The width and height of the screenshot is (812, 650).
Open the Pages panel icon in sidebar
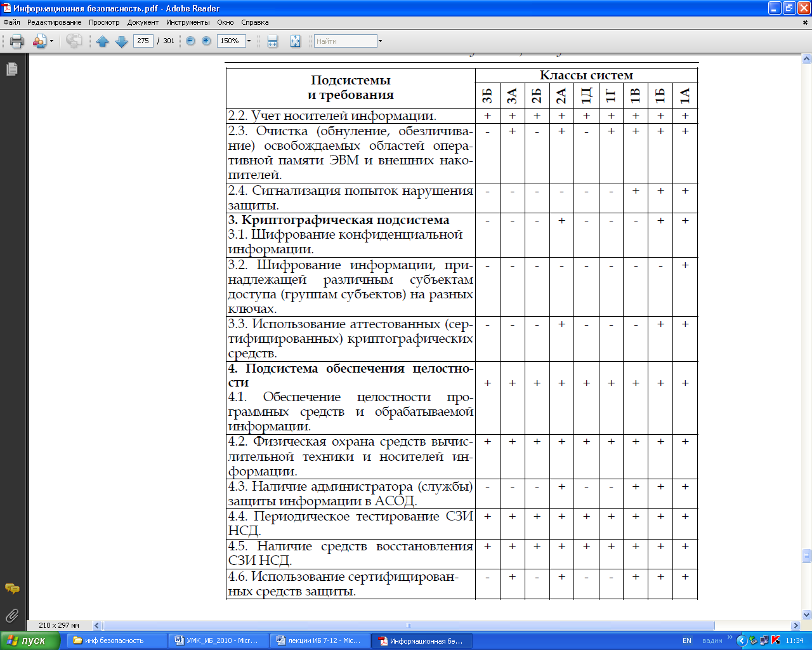tap(12, 69)
